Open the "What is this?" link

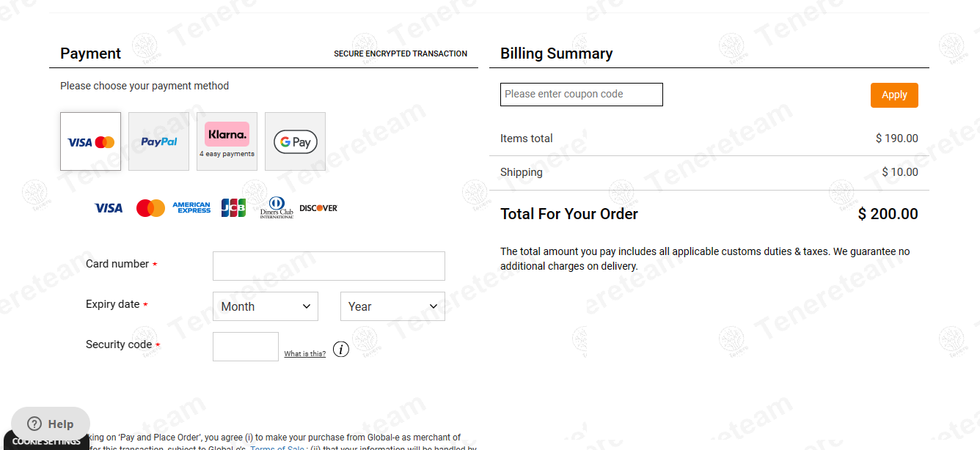coord(305,354)
